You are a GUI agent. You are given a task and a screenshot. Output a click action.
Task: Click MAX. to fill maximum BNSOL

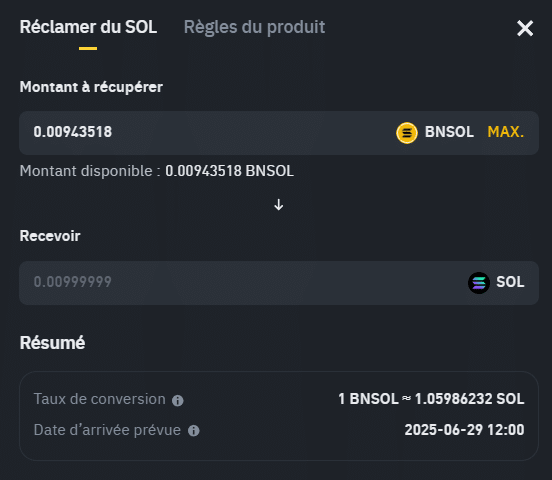pyautogui.click(x=506, y=132)
